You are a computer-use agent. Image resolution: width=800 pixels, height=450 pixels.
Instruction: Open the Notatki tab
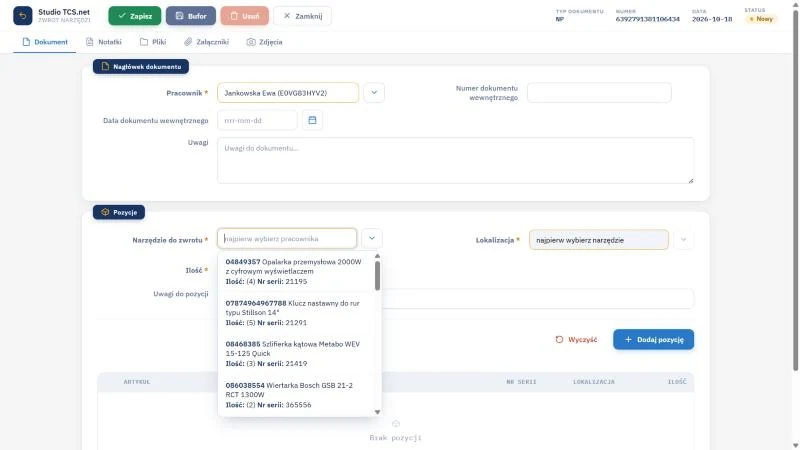pos(104,42)
